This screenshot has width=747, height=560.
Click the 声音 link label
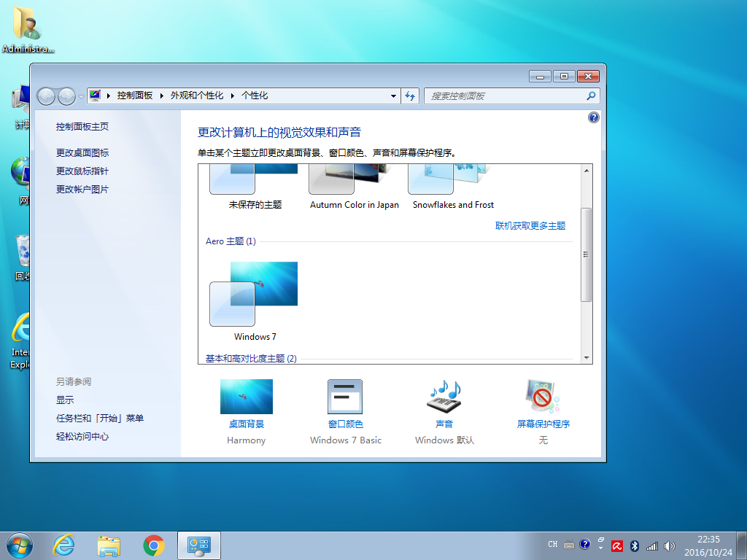pos(444,424)
